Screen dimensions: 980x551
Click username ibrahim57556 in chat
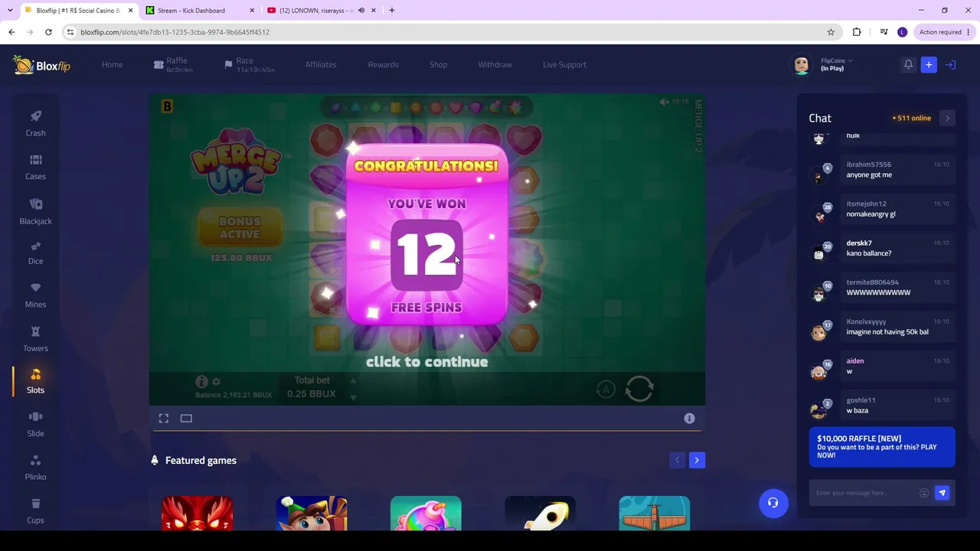tap(868, 165)
